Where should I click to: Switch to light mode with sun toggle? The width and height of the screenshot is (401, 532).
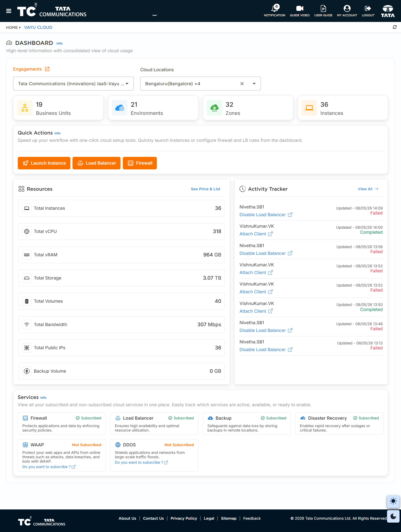(393, 501)
